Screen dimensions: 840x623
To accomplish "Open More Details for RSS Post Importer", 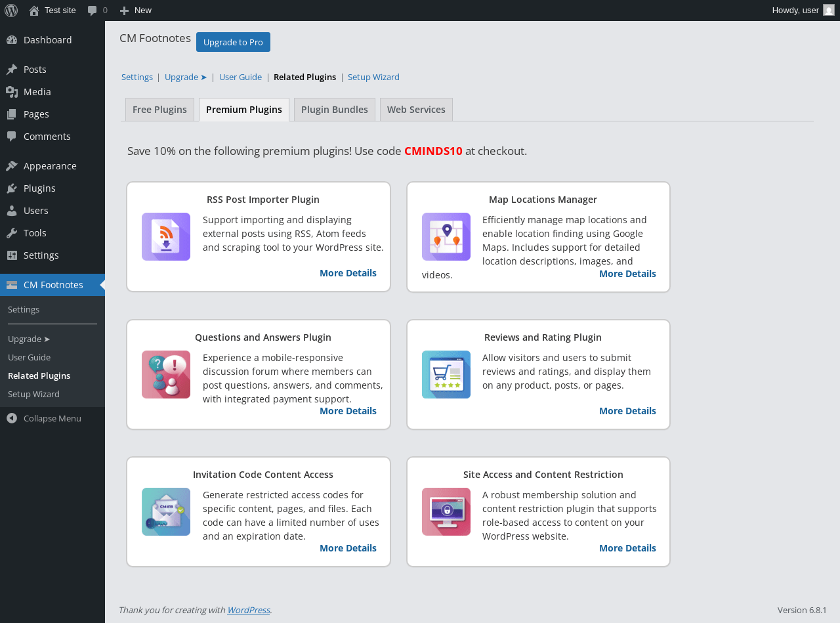I will pyautogui.click(x=348, y=273).
